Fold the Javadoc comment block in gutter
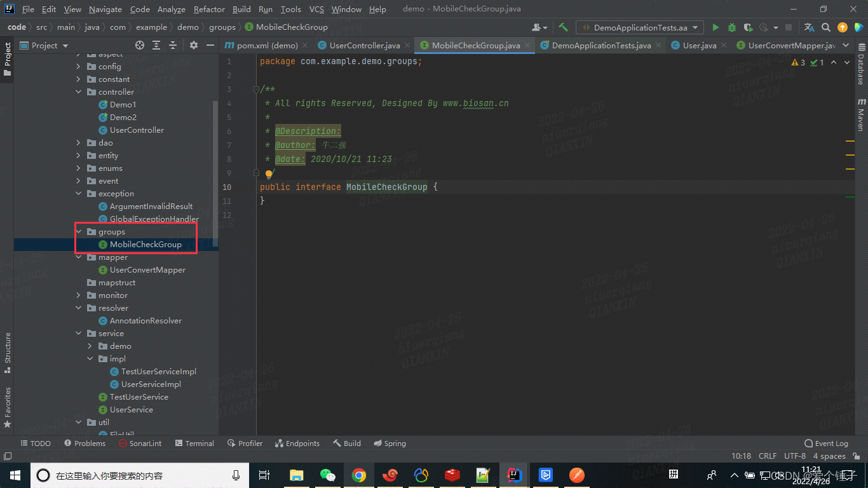Screen dimensions: 868x488 tap(256, 90)
